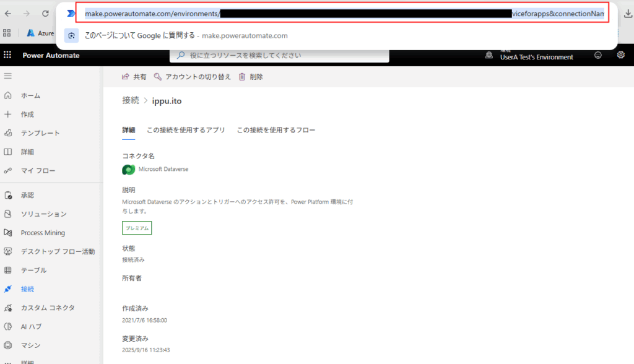634x364 pixels.
Task: Open マイ フロー in the sidebar
Action: tap(38, 171)
